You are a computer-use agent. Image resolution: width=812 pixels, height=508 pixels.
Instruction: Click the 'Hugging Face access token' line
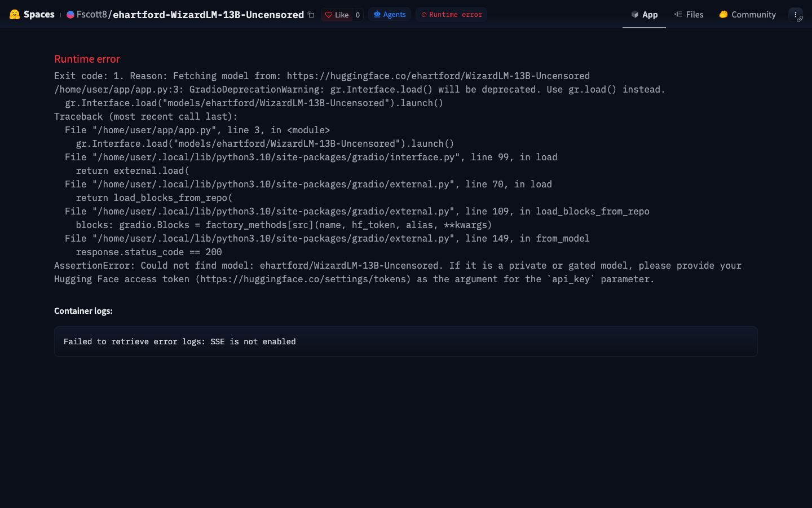click(x=354, y=279)
